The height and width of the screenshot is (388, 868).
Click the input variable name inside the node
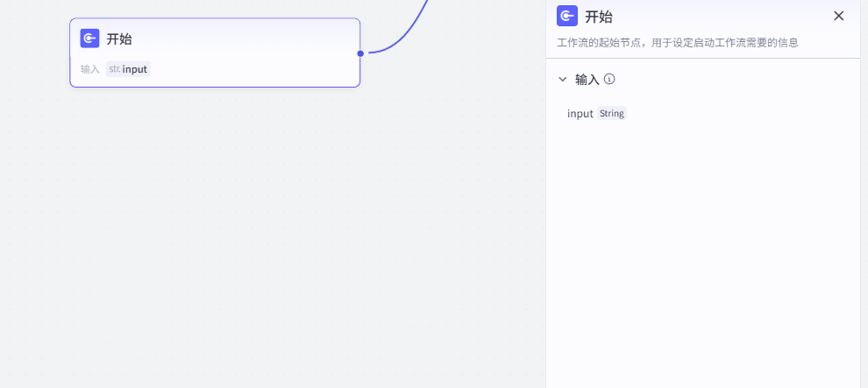click(x=135, y=69)
